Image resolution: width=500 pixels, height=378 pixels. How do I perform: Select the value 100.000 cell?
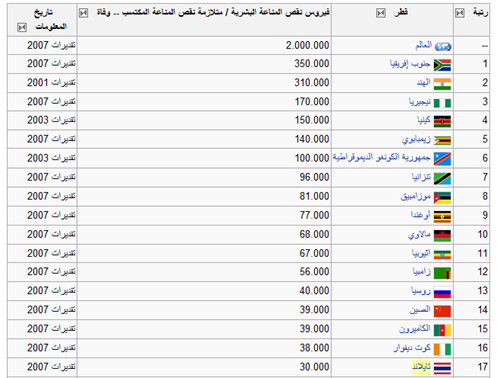(312, 158)
